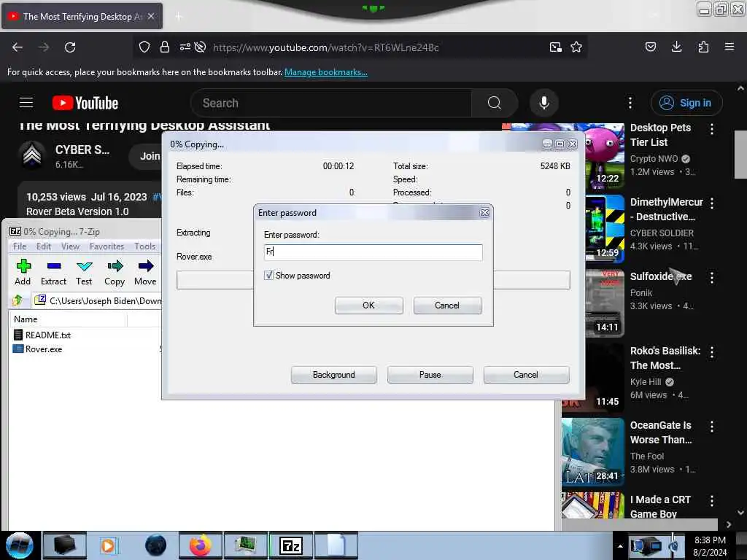The height and width of the screenshot is (560, 747).
Task: Reload the YouTube page
Action: (x=70, y=47)
